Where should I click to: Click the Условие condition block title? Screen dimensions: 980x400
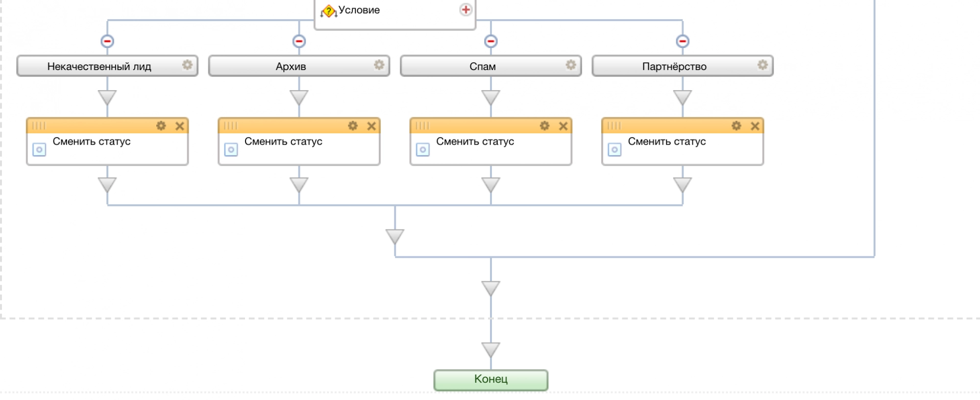[x=359, y=10]
